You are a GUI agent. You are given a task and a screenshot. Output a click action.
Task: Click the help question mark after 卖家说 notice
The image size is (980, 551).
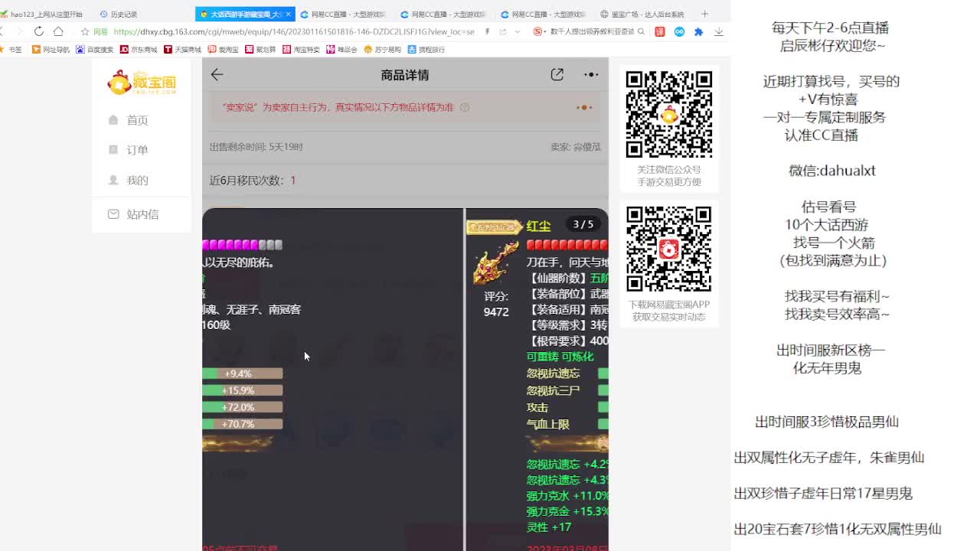point(464,108)
